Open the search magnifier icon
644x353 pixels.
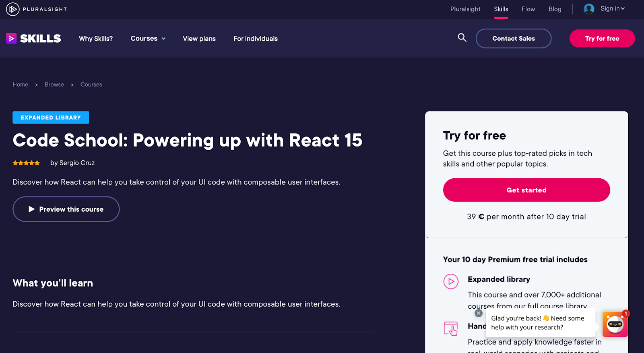pos(462,38)
